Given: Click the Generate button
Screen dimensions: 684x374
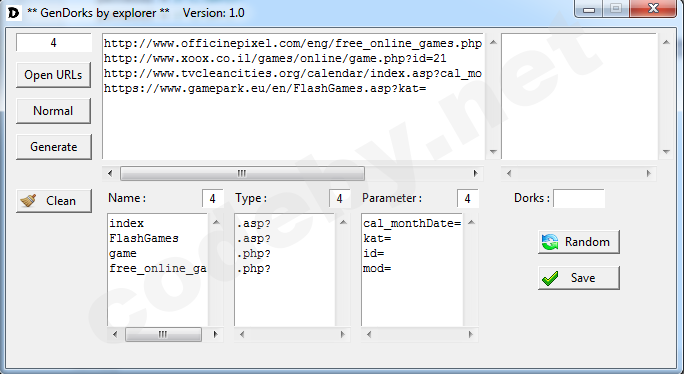Looking at the screenshot, I should 53,147.
